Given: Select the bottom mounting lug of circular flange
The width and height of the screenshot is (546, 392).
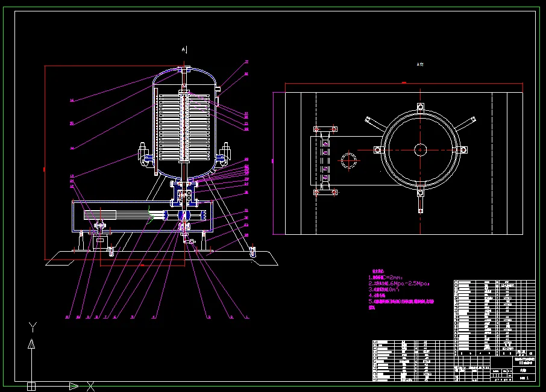Looking at the screenshot, I should point(421,193).
